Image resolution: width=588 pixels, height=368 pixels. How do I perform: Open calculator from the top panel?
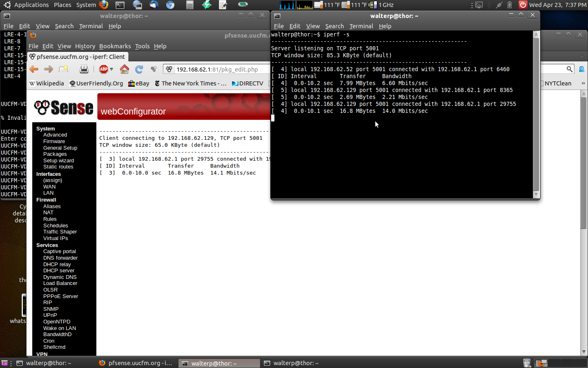[189, 5]
